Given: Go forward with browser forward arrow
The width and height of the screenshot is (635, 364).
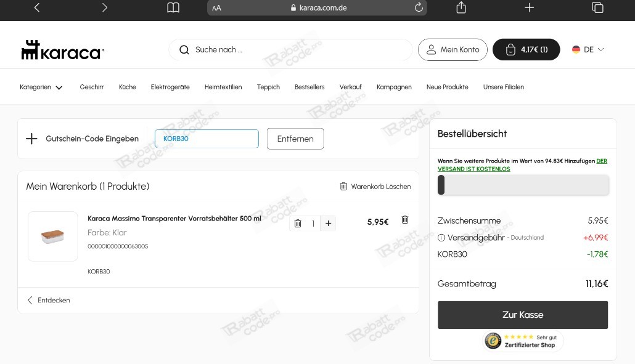Looking at the screenshot, I should click(104, 7).
